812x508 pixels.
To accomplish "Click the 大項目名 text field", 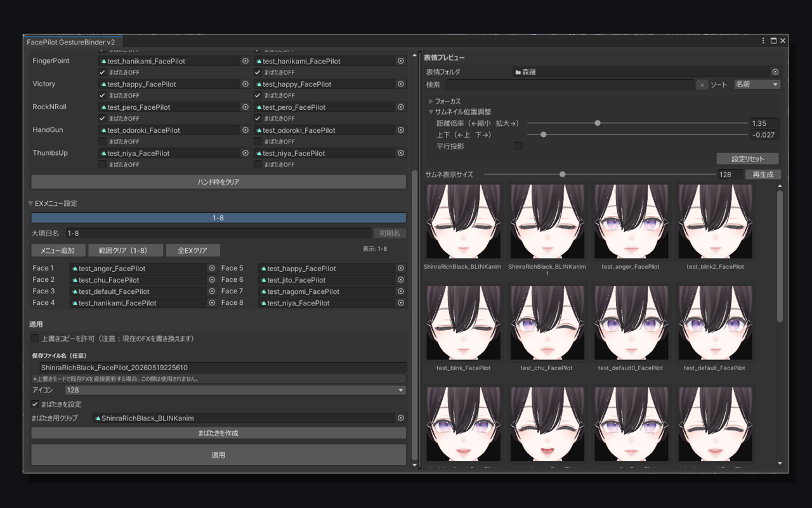I will (218, 234).
